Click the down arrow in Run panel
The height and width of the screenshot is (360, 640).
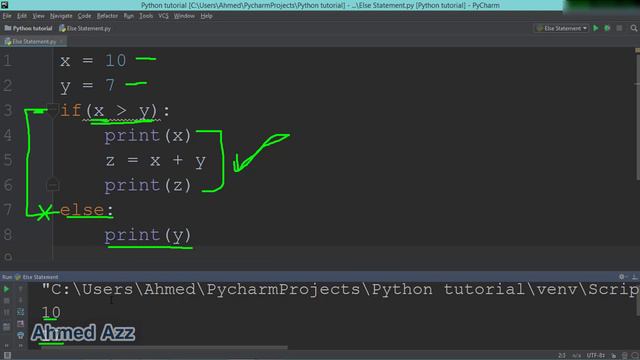20,301
